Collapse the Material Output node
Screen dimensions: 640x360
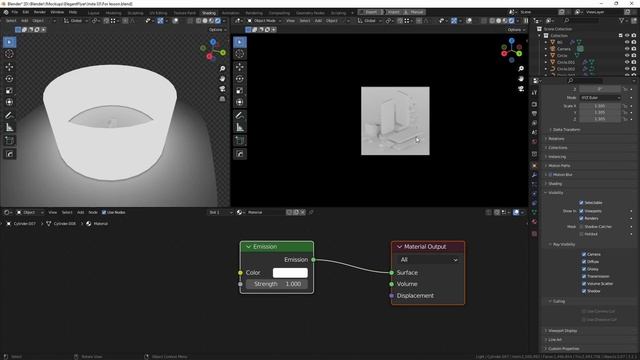(x=400, y=247)
